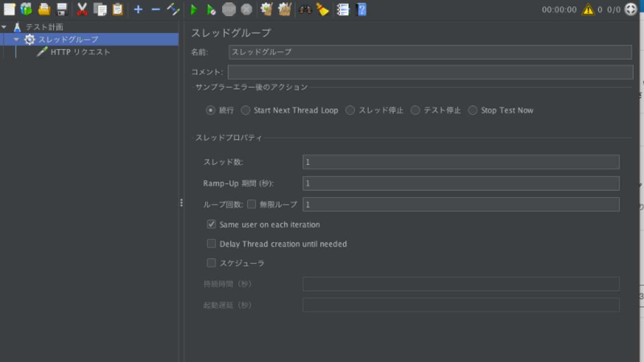Select the HTTP リクエスト tree node
The image size is (644, 362).
(80, 52)
